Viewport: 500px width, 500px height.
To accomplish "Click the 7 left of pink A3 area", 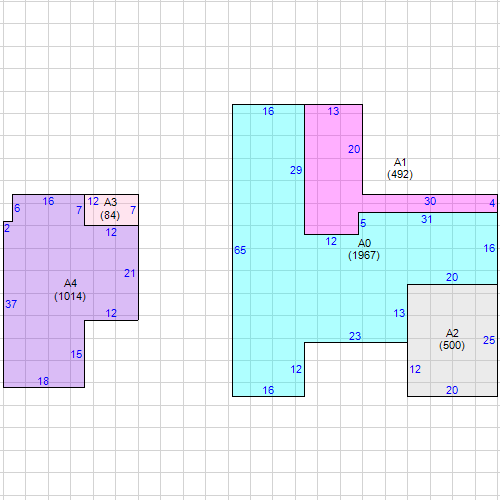I will coord(79,210).
